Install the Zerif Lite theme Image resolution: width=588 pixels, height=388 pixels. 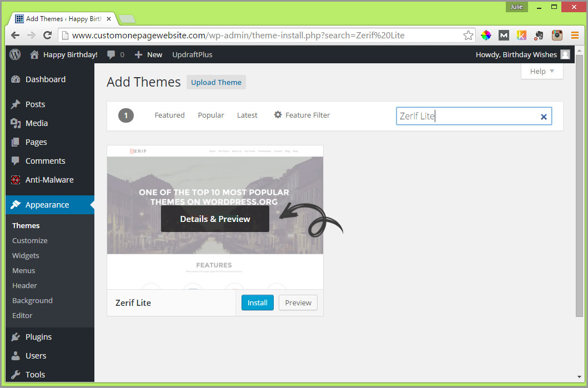click(257, 303)
